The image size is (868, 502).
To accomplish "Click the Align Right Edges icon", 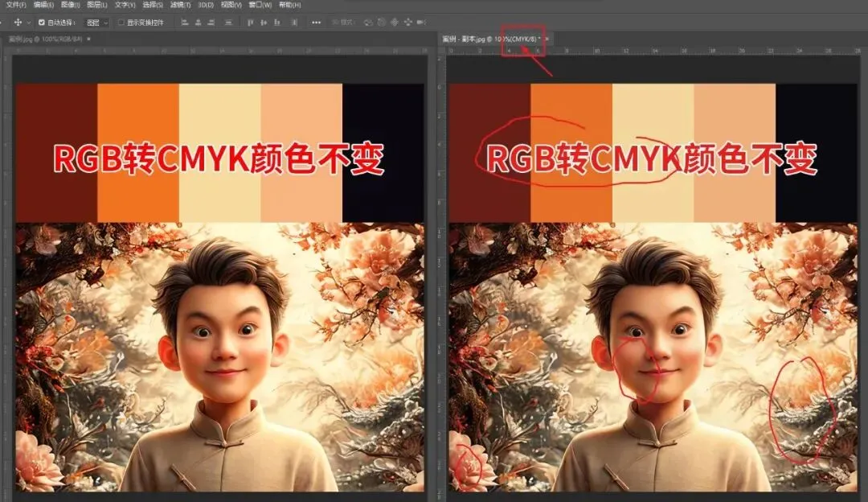I will [x=211, y=23].
